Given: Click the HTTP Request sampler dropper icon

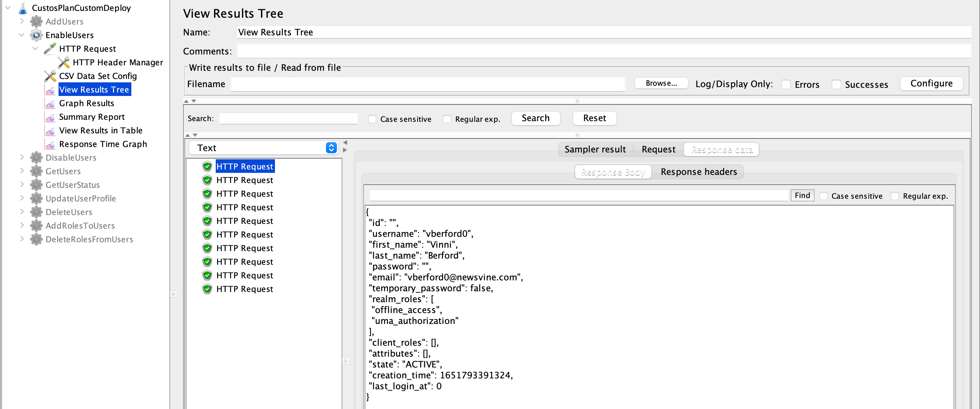Looking at the screenshot, I should tap(50, 49).
